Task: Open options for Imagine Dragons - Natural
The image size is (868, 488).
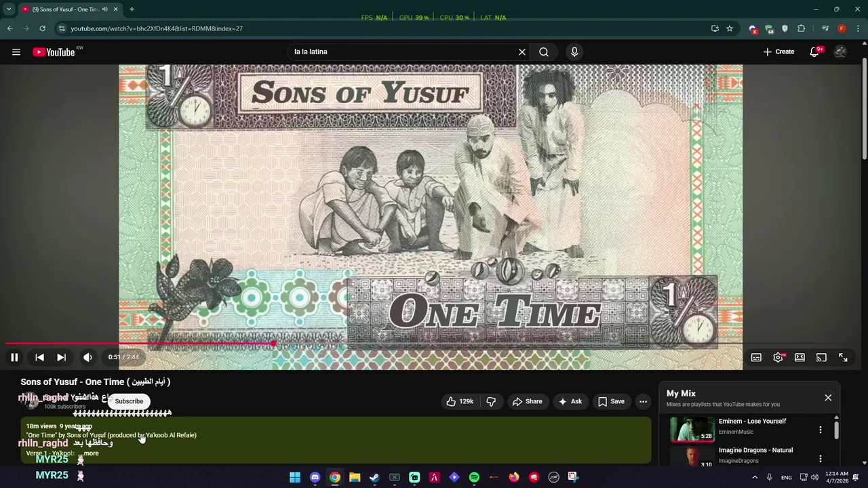Action: click(x=821, y=458)
